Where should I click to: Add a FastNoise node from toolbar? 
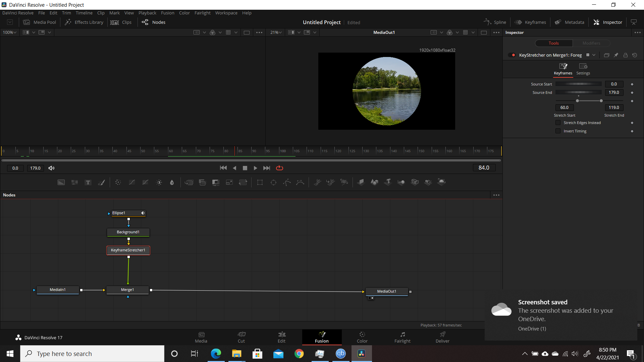[x=74, y=182]
